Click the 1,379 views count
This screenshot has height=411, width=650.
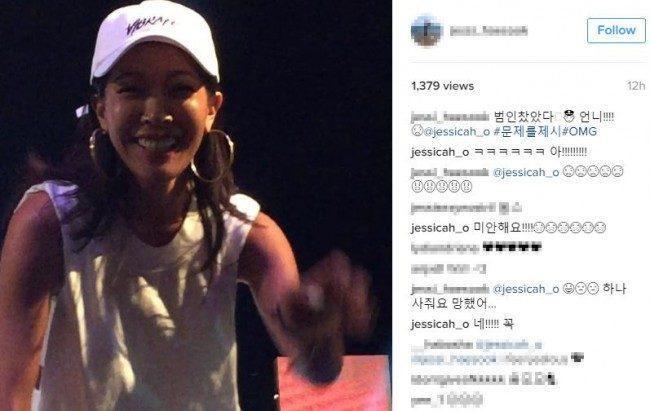pos(442,86)
